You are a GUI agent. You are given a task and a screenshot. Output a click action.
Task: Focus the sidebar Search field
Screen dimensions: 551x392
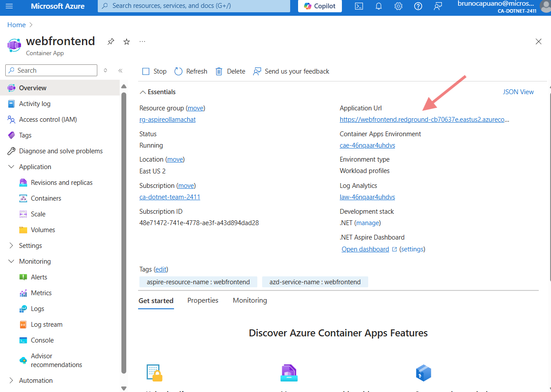click(51, 71)
